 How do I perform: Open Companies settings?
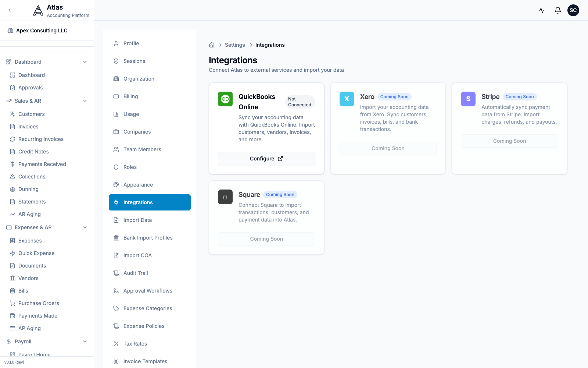pyautogui.click(x=150, y=132)
